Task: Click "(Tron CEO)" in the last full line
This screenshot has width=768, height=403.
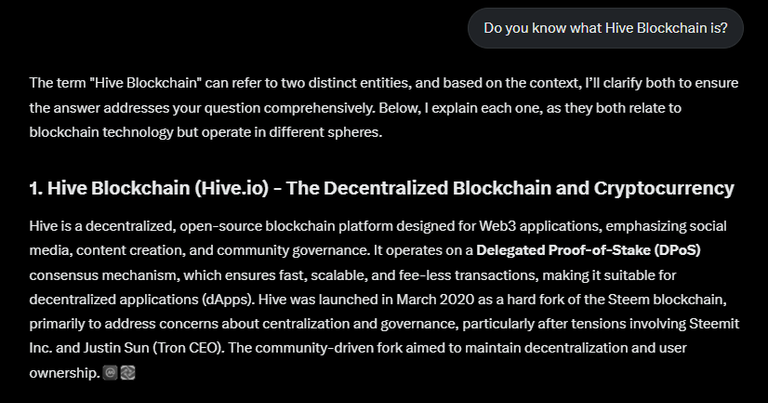Action: click(188, 348)
